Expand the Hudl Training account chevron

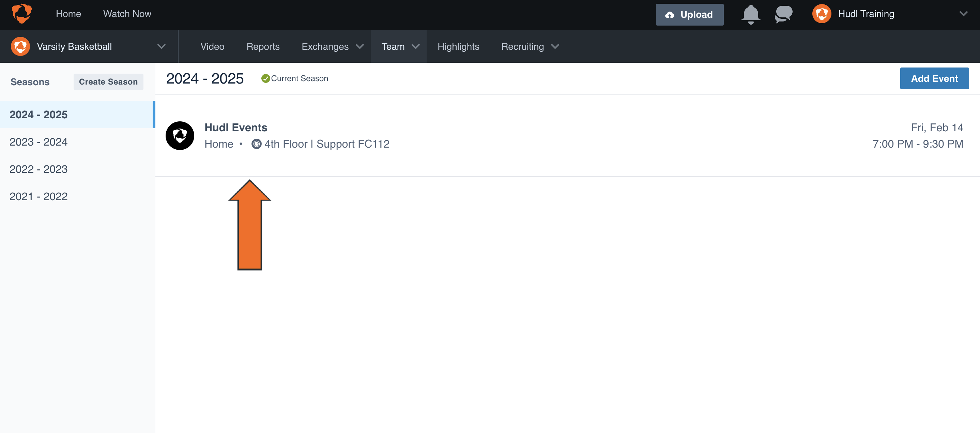[x=963, y=14]
